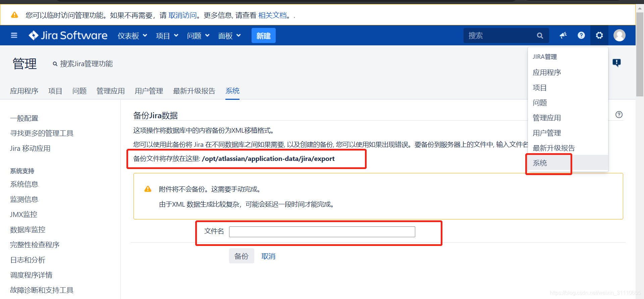Viewport: 644px width, 299px height.
Task: Click the help icon beside backup heading
Action: point(619,115)
